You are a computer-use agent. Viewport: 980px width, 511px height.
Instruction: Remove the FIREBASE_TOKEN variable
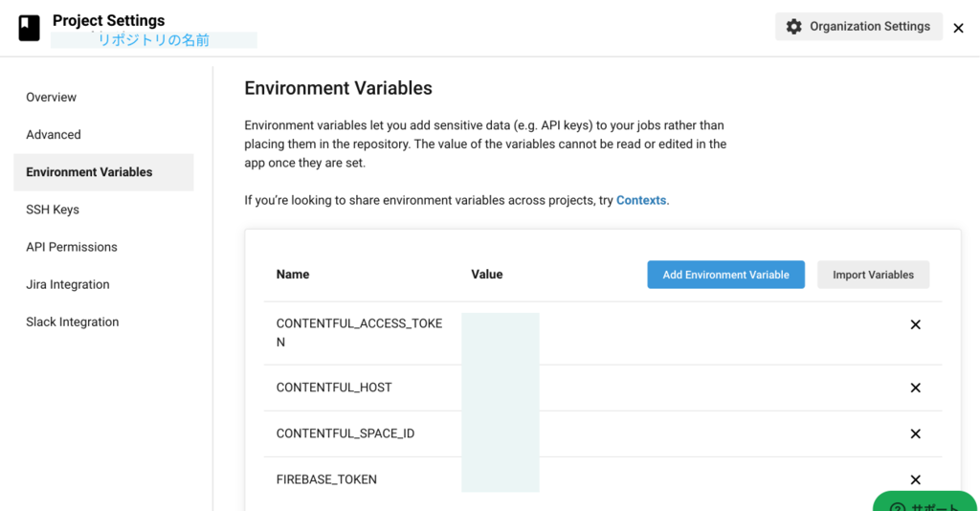(x=915, y=479)
